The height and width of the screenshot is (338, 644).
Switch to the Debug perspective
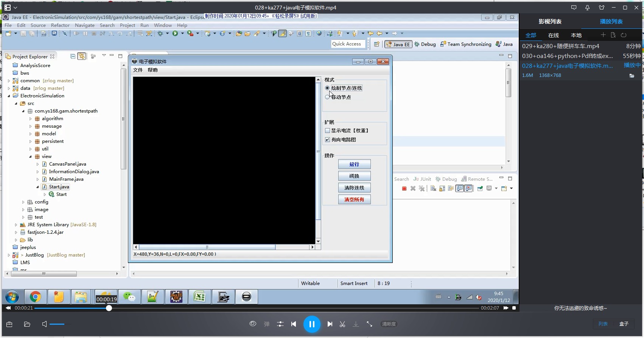coord(425,44)
